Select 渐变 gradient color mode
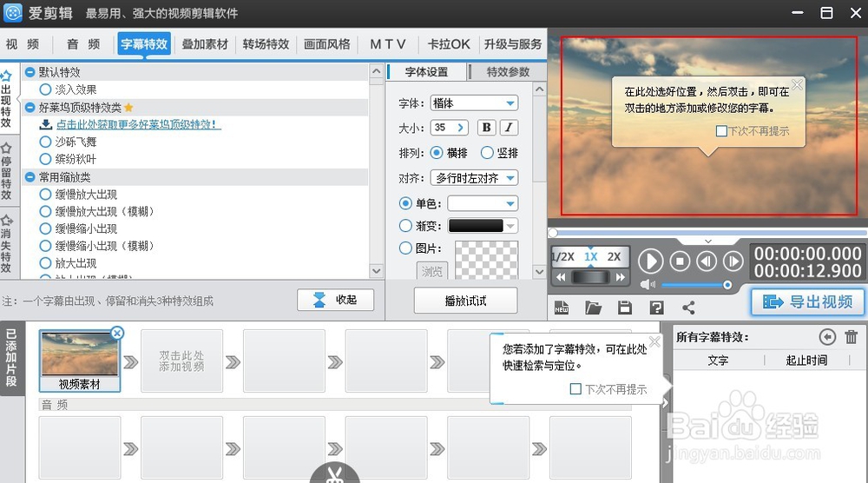Image resolution: width=868 pixels, height=483 pixels. 405,226
